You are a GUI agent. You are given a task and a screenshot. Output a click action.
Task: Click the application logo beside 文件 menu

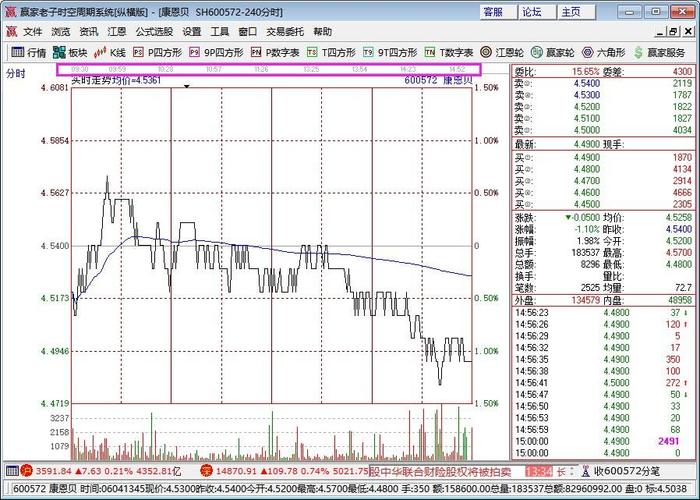[x=11, y=31]
